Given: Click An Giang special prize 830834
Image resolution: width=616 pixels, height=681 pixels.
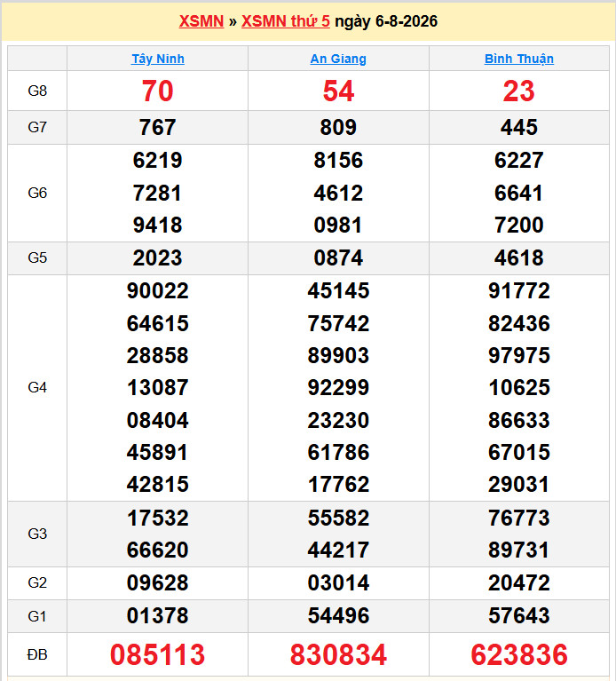Looking at the screenshot, I should tap(338, 654).
